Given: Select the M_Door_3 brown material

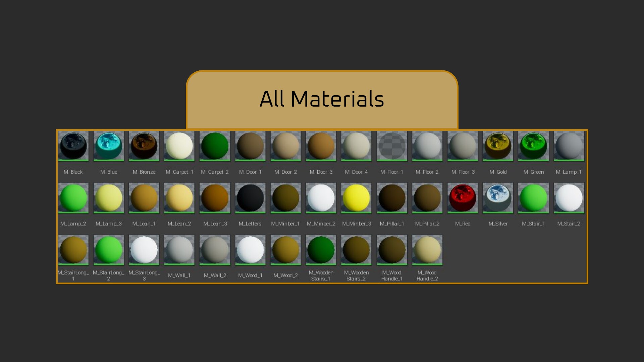Looking at the screenshot, I should [321, 146].
